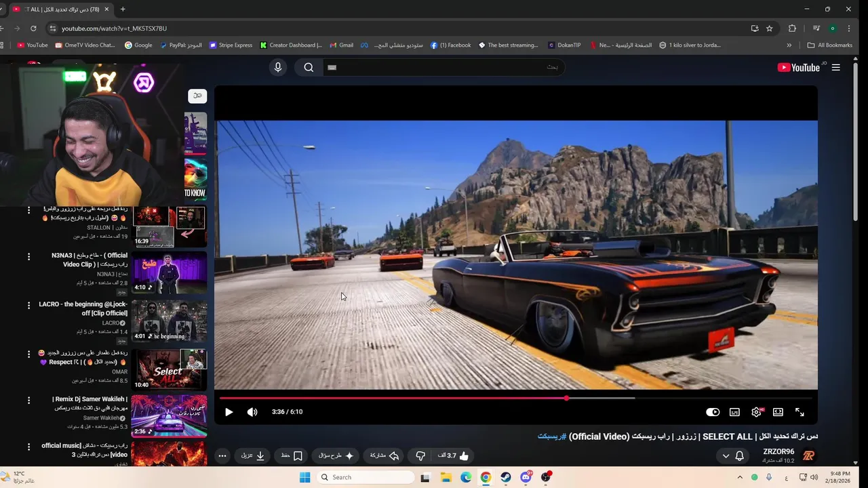Open Chrome profile avatar
Screen dimensions: 868x488
tap(833, 28)
